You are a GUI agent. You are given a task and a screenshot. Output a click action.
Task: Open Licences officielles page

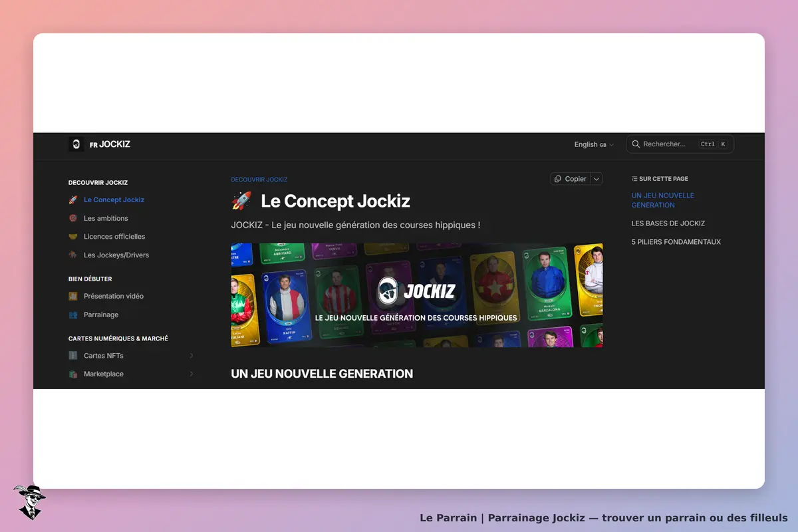[114, 237]
